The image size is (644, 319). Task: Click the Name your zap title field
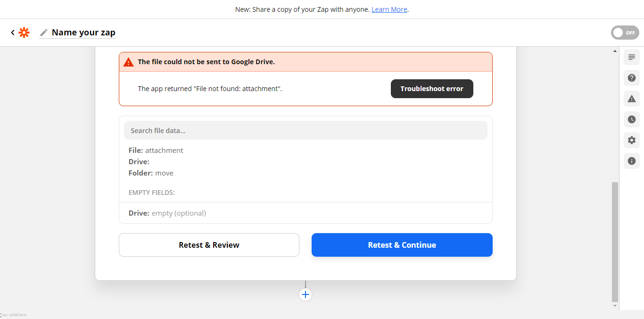(x=83, y=33)
